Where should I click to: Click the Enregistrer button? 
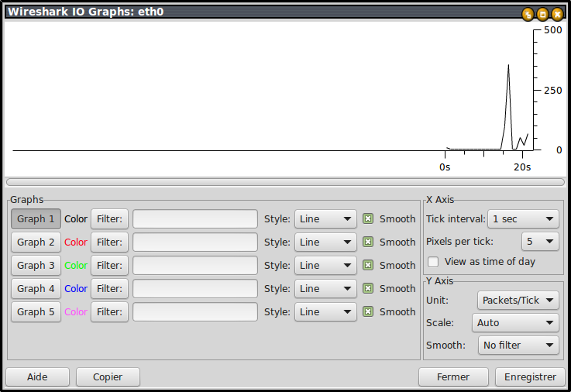[530, 377]
